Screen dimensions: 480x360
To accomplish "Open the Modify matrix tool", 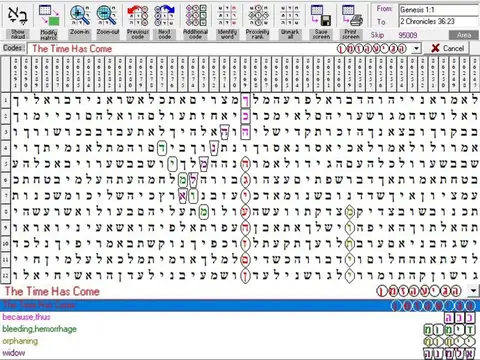I will 49,16.
